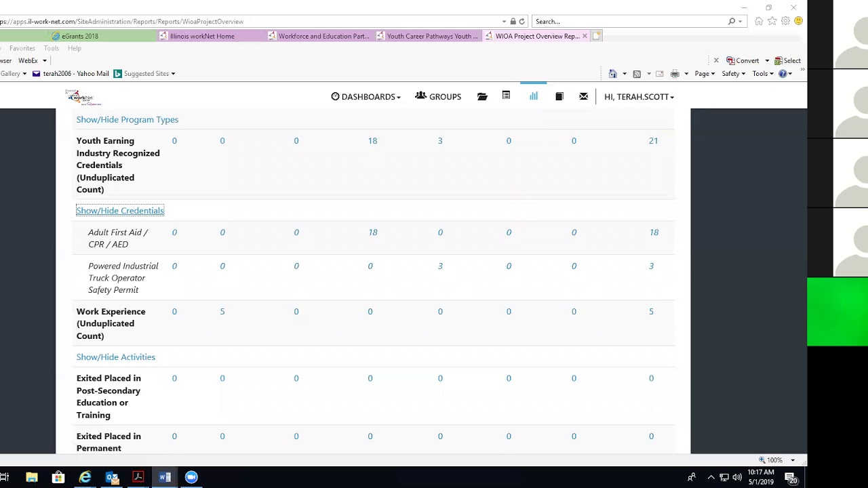Open Outlook from taskbar

pos(112,477)
